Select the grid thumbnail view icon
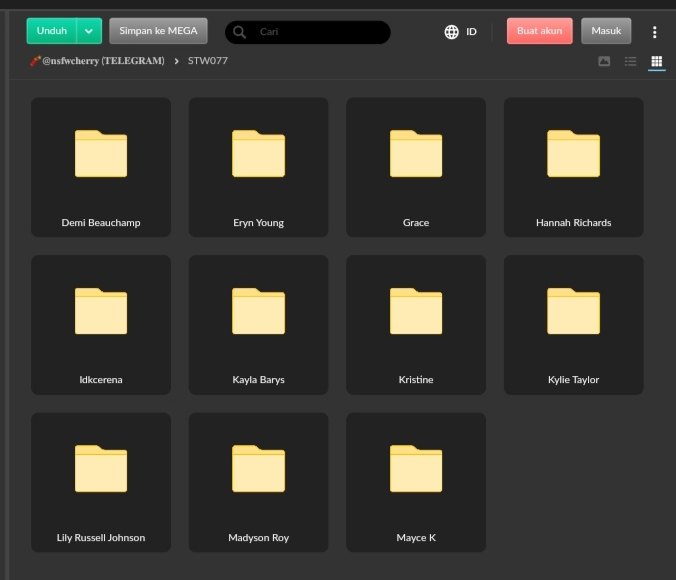 (x=656, y=61)
